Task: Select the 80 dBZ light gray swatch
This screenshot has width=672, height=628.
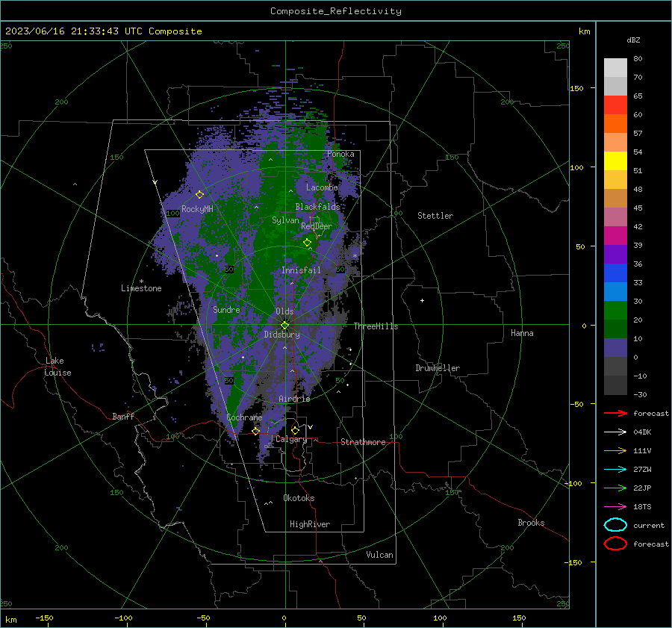Action: pyautogui.click(x=615, y=67)
